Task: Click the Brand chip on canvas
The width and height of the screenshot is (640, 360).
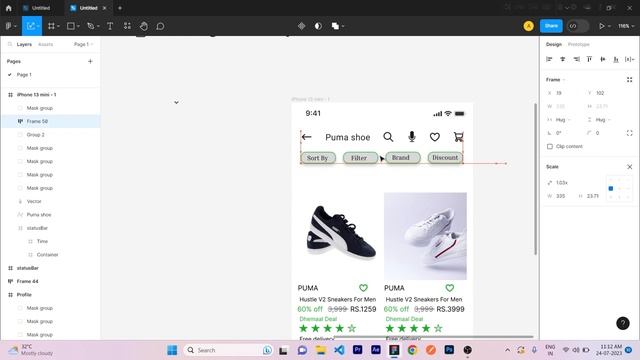Action: click(402, 158)
